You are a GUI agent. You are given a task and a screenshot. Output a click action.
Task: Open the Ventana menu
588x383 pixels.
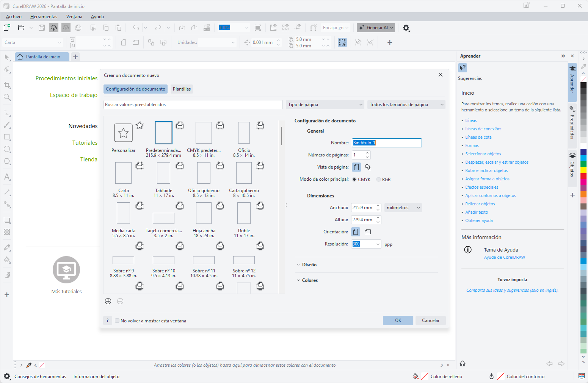74,17
